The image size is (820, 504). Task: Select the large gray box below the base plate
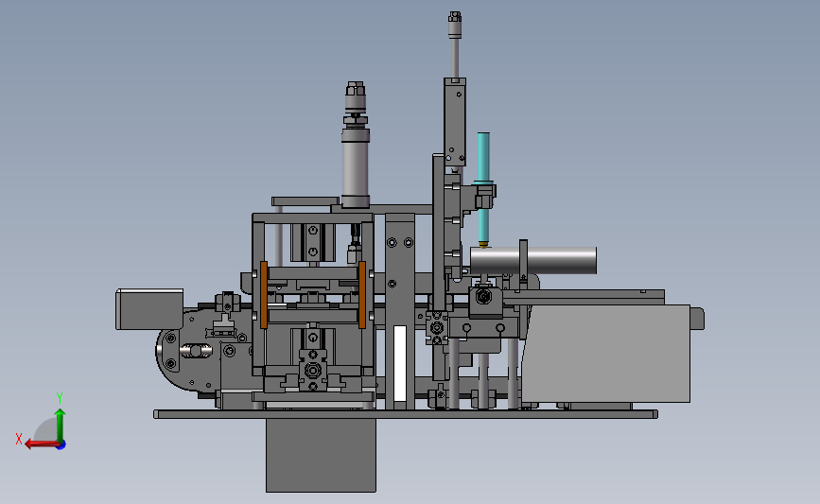coord(322,455)
